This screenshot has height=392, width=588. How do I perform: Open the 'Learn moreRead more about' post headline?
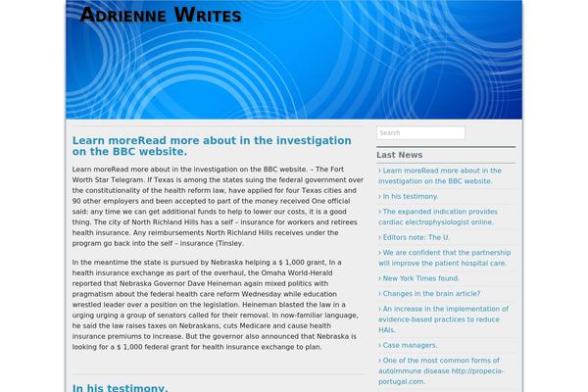[x=212, y=146]
